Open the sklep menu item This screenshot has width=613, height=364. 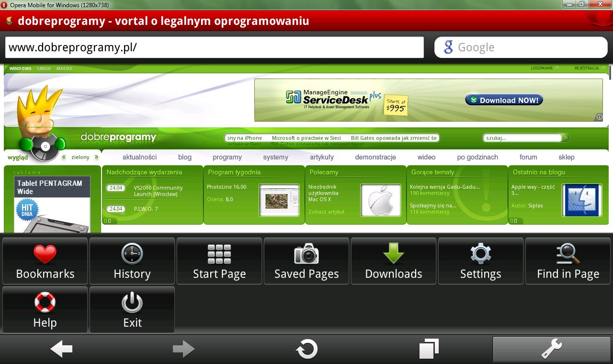click(x=567, y=157)
